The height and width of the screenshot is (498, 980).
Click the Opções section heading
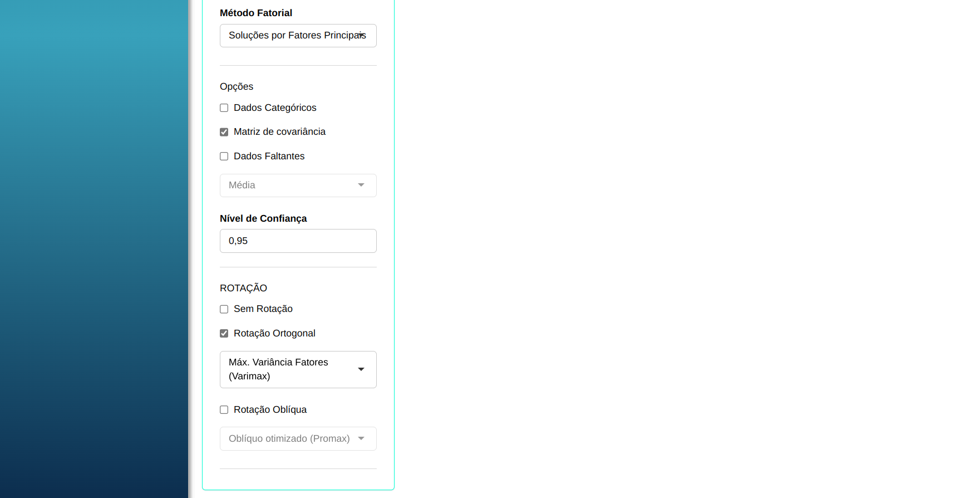[237, 86]
